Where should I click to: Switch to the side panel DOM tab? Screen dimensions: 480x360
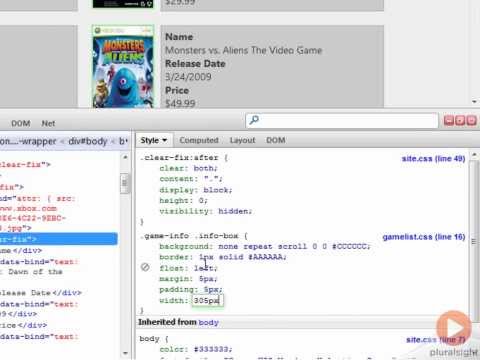pos(276,140)
